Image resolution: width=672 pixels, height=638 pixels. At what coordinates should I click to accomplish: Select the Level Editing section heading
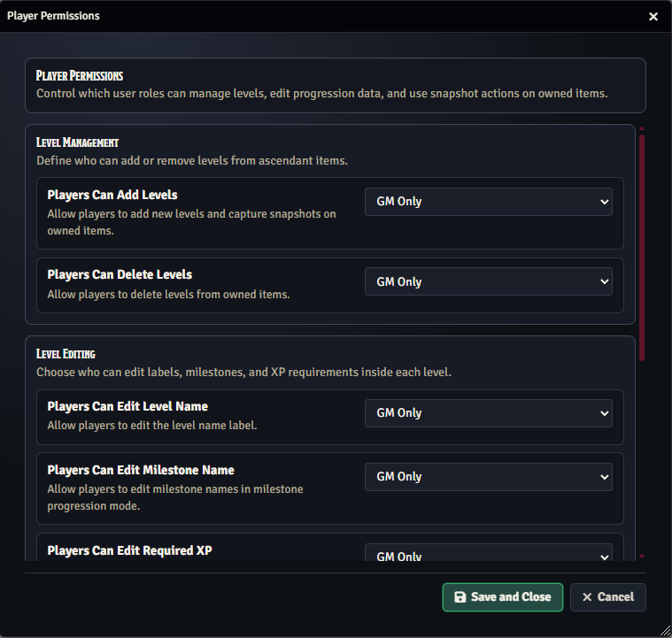[66, 354]
